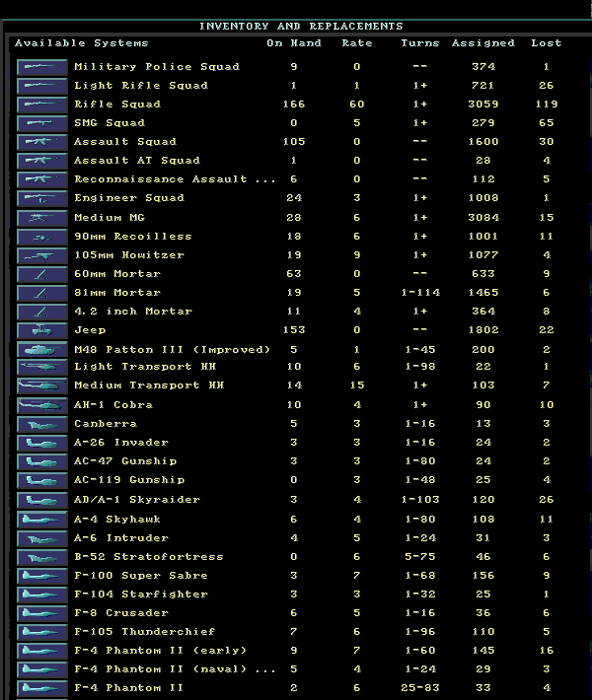Viewport: 592px width, 700px height.
Task: Select the Rifle Squad name text
Action: pos(117,105)
